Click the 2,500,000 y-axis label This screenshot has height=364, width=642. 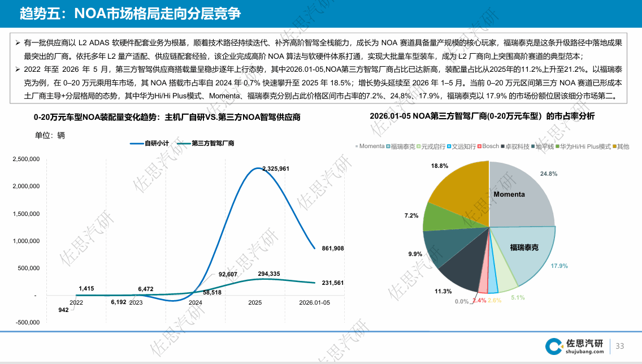26,159
